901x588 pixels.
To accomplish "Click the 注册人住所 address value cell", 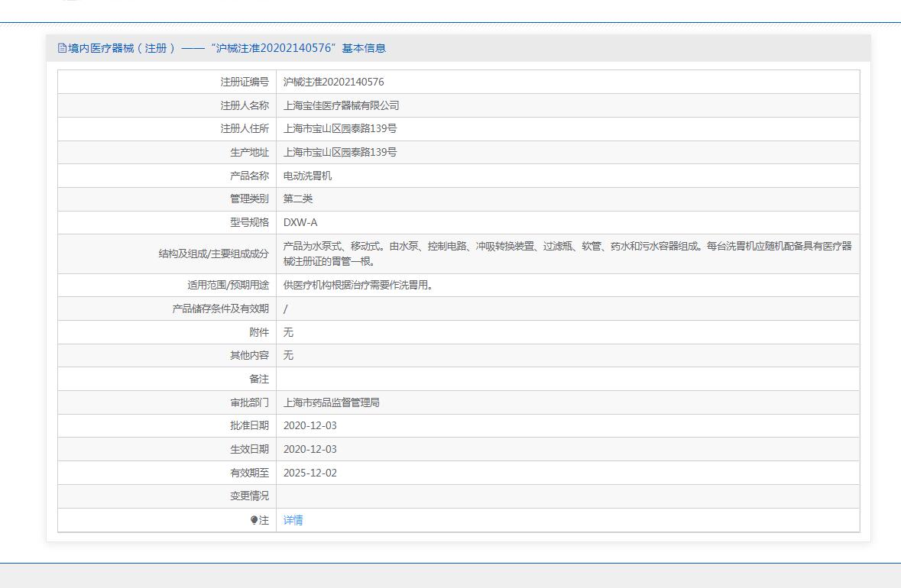I will [x=568, y=128].
